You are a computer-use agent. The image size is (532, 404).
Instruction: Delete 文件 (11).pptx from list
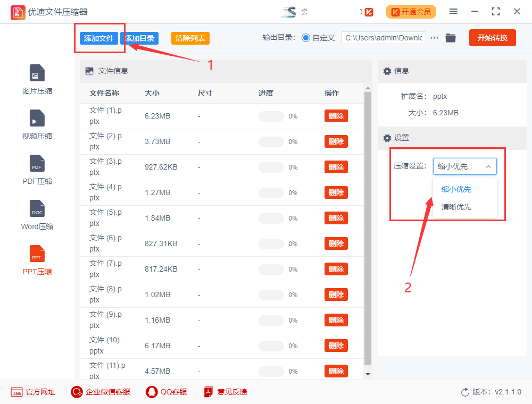(x=336, y=371)
